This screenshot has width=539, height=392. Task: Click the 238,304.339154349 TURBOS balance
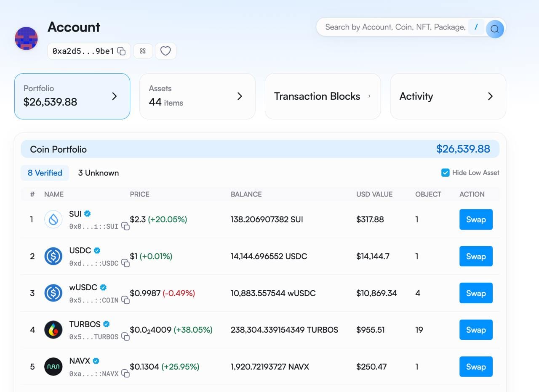click(x=284, y=330)
